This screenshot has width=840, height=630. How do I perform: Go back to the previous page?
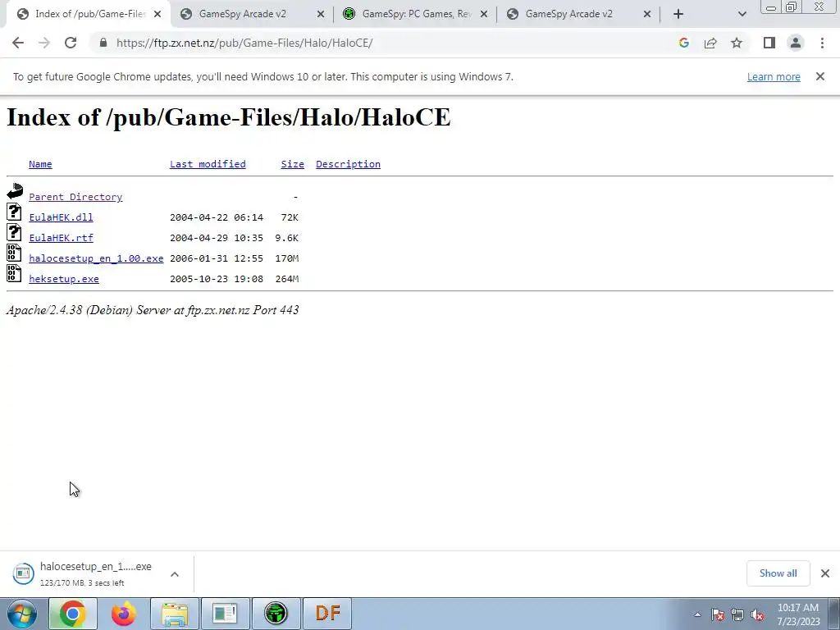click(x=18, y=43)
